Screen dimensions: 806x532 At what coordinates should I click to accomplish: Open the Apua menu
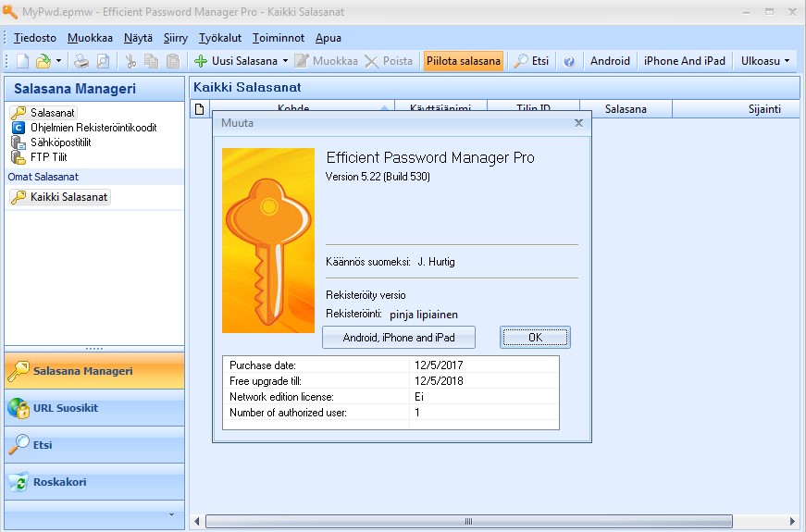tap(328, 38)
